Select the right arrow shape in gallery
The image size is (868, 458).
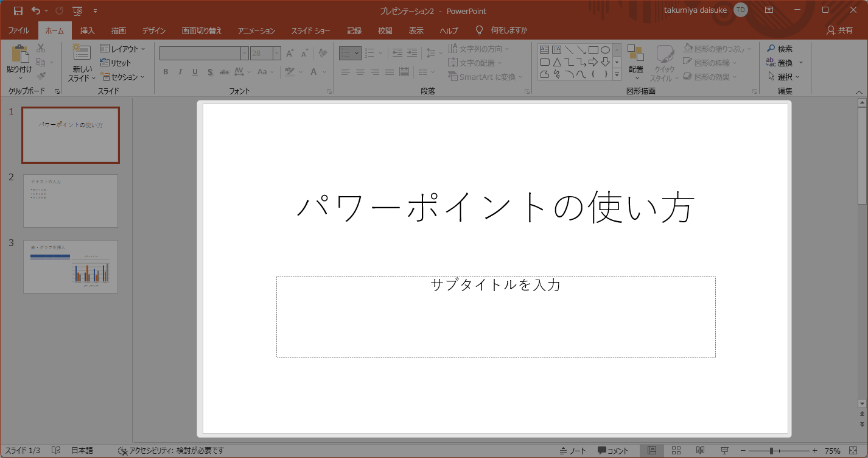point(593,62)
